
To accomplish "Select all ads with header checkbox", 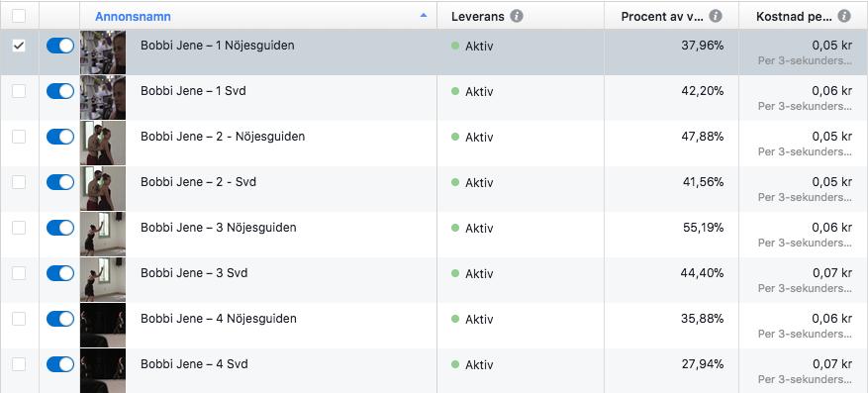I will point(19,16).
